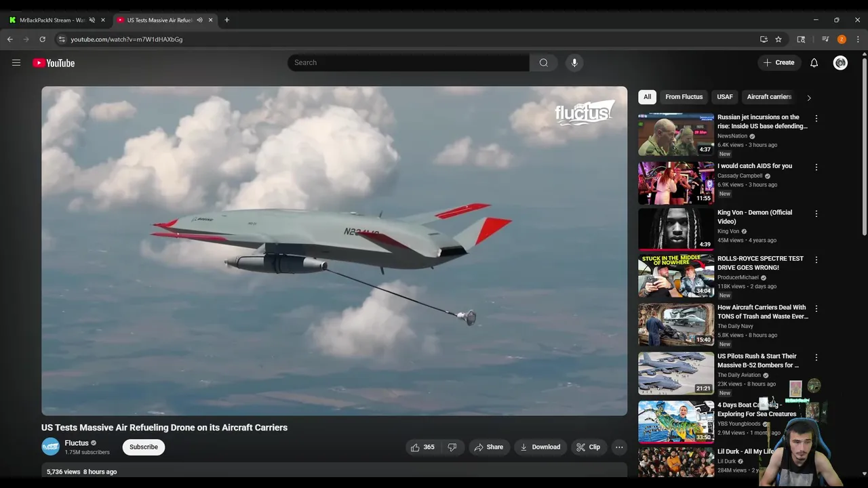
Task: Open Chrome profile avatar
Action: coord(842,39)
